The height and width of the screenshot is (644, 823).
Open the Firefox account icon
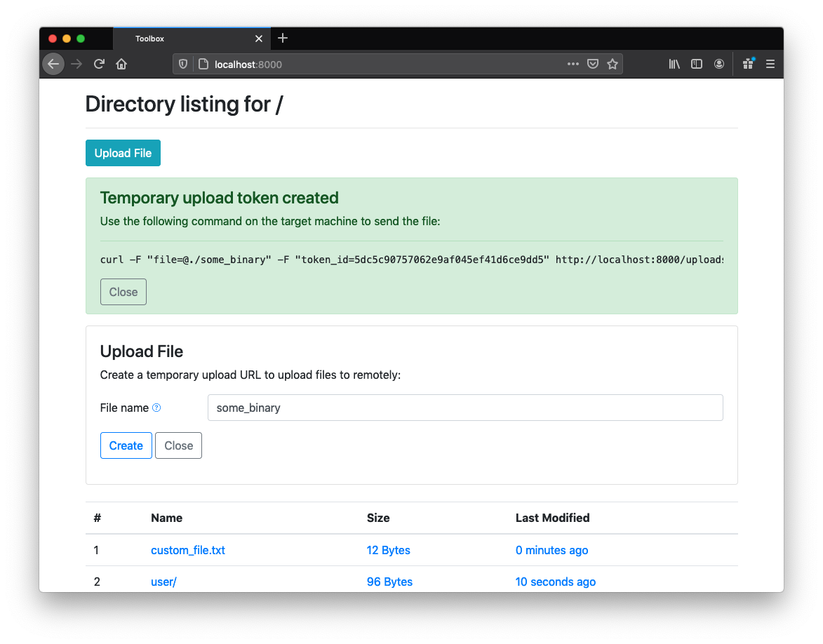coord(719,64)
